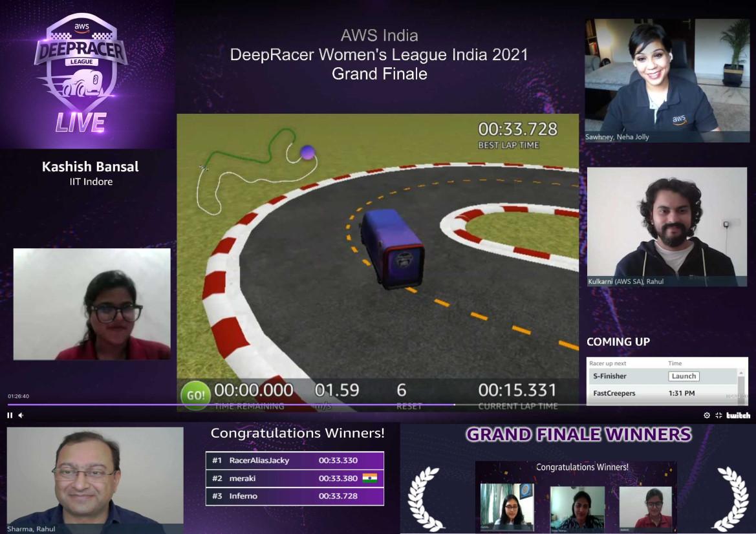
Task: Click the 01.59 speed readout
Action: pyautogui.click(x=337, y=390)
